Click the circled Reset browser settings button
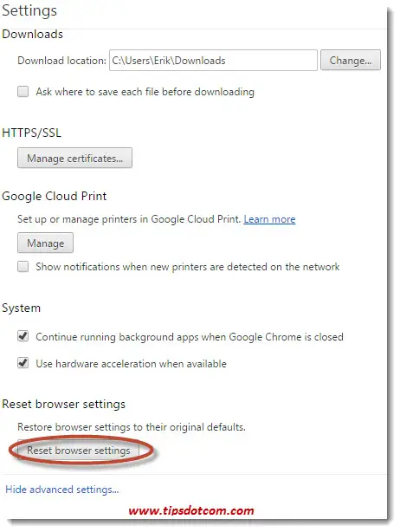 79,451
